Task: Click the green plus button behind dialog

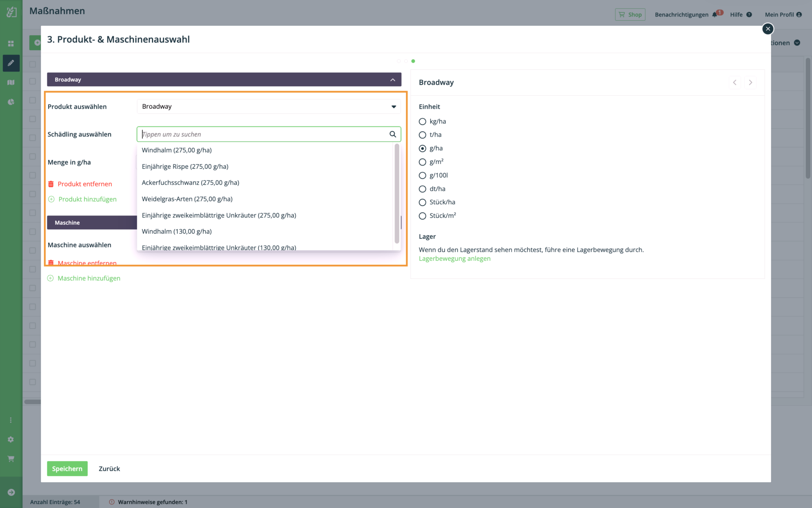Action: tap(36, 43)
